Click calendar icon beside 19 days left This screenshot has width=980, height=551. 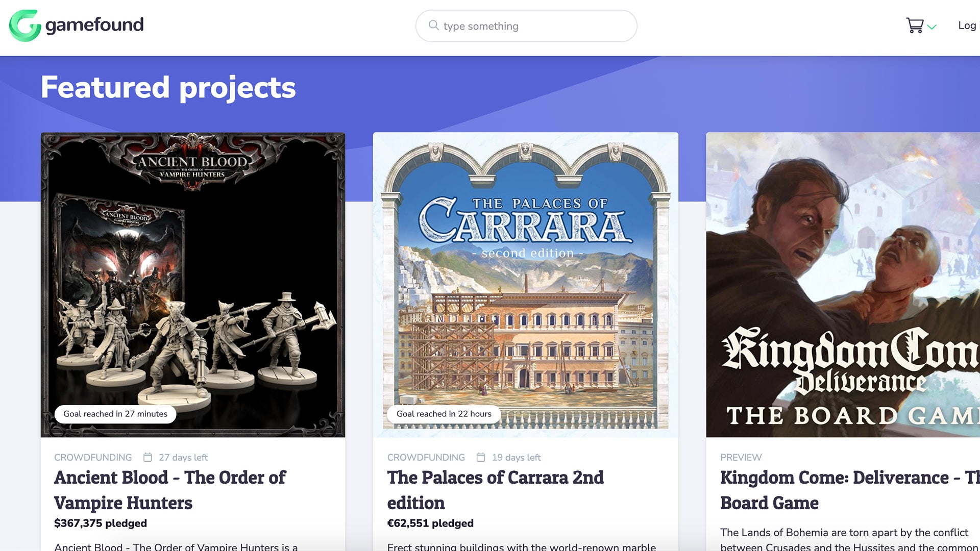coord(480,457)
